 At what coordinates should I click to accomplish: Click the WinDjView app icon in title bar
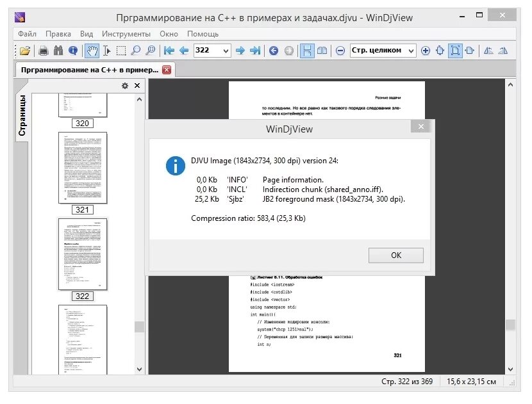click(20, 17)
